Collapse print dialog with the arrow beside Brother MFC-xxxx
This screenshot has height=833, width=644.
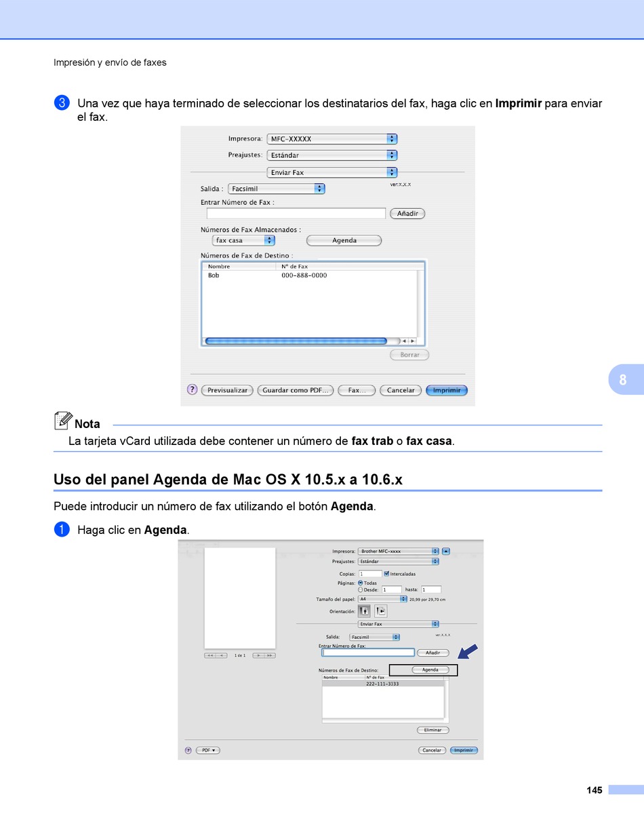point(446,551)
